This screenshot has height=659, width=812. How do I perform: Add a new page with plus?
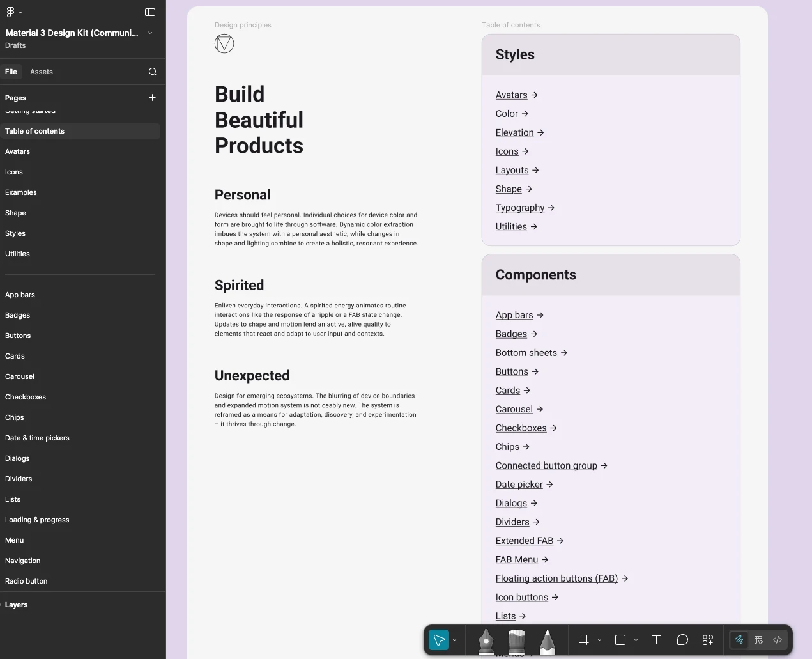coord(152,98)
